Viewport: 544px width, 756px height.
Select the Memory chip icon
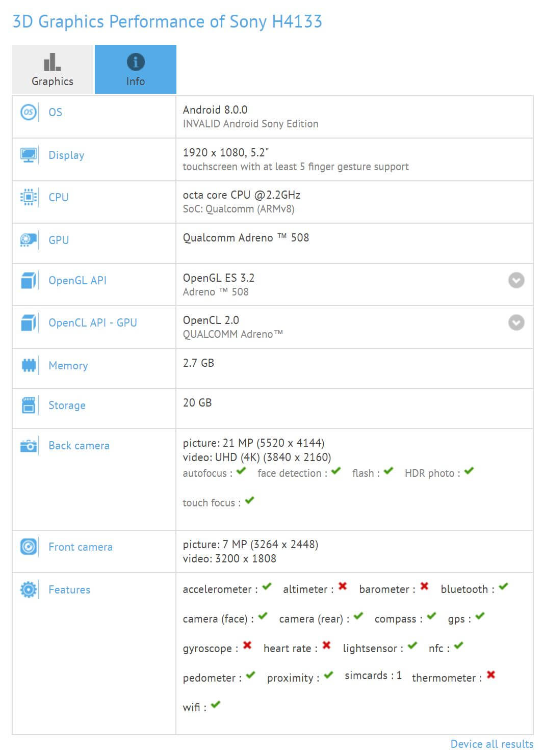tap(29, 365)
